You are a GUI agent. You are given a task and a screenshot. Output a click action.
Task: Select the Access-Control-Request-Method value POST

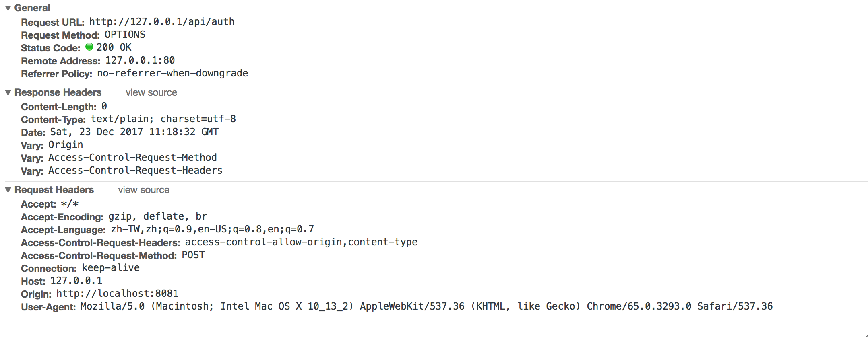point(194,255)
